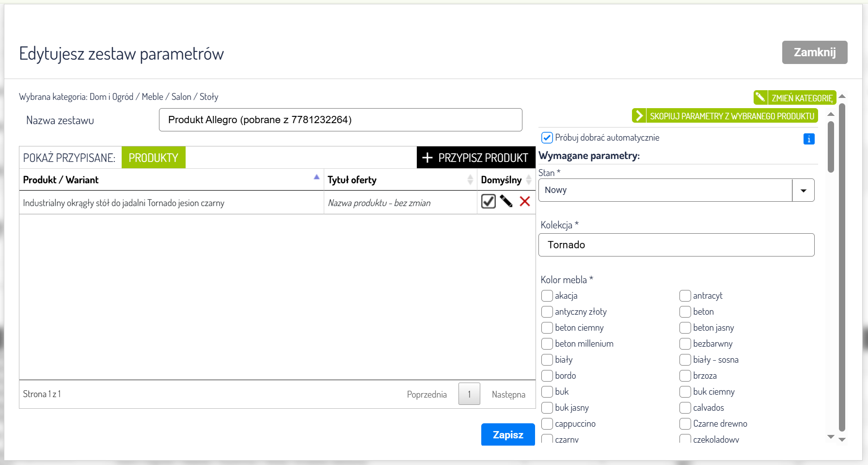Click the Zamknij button

(814, 52)
